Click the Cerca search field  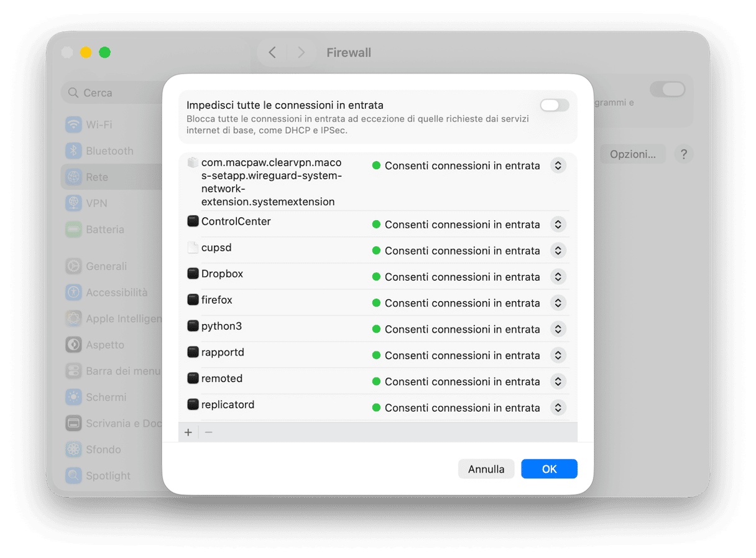112,93
